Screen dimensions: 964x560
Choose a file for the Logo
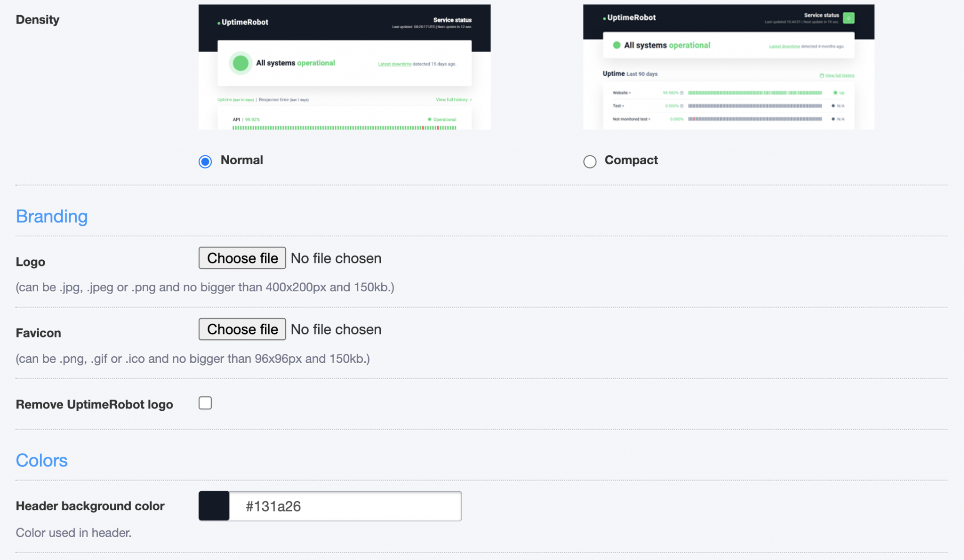click(242, 258)
